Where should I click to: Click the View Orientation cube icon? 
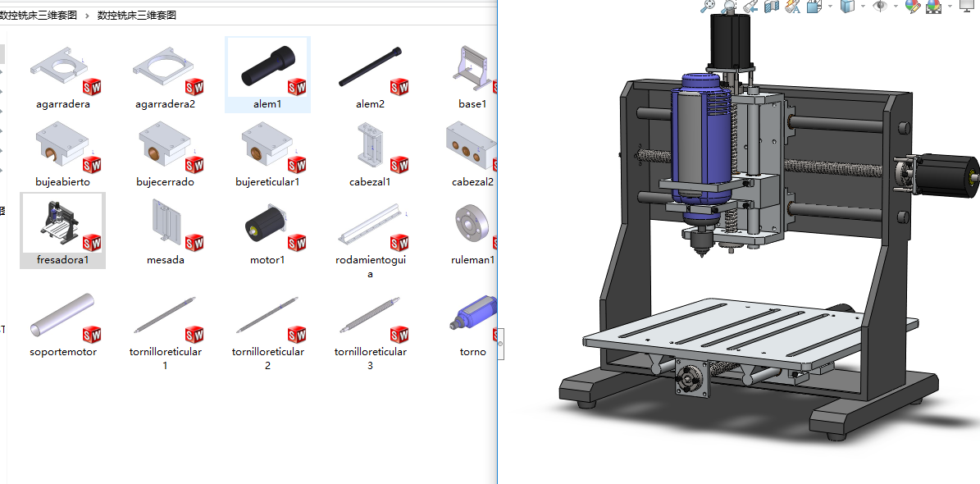(x=814, y=7)
